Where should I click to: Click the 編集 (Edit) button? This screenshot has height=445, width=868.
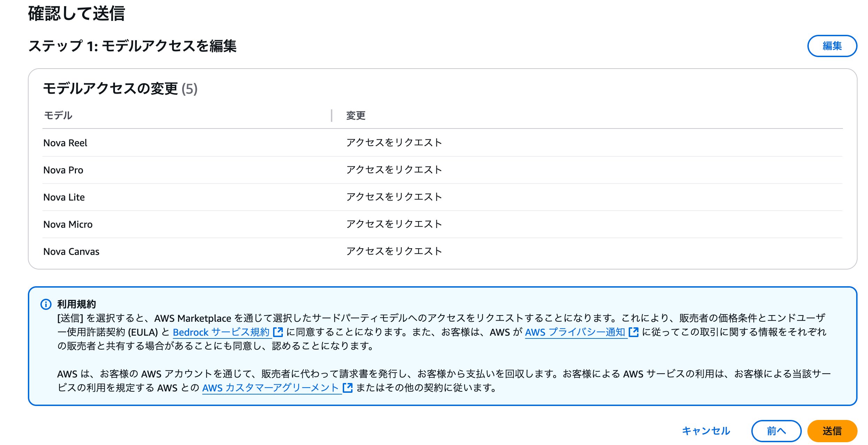click(x=832, y=46)
